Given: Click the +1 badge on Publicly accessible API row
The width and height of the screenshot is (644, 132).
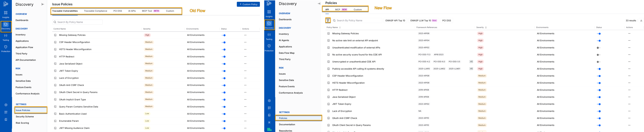Looking at the screenshot, I should pyautogui.click(x=471, y=69).
